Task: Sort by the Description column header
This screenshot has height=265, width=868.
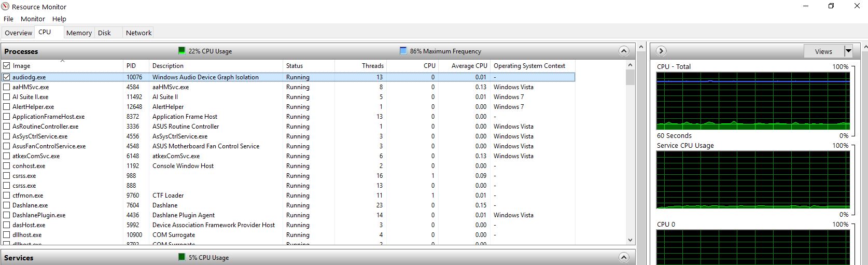Action: click(216, 66)
